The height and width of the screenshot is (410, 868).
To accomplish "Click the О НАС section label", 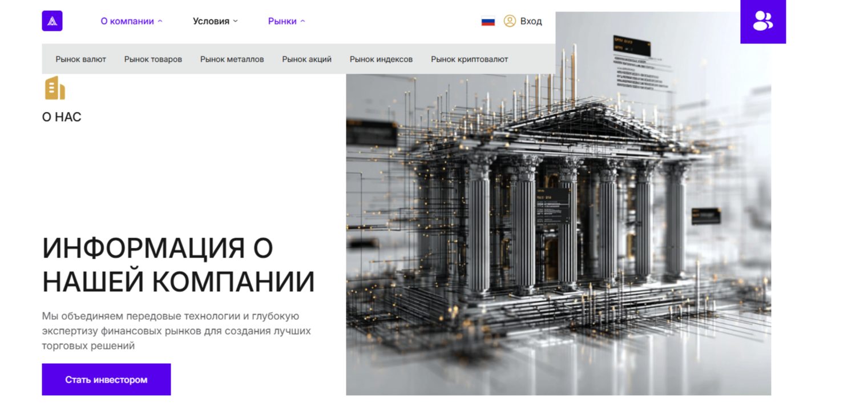I will tap(62, 117).
